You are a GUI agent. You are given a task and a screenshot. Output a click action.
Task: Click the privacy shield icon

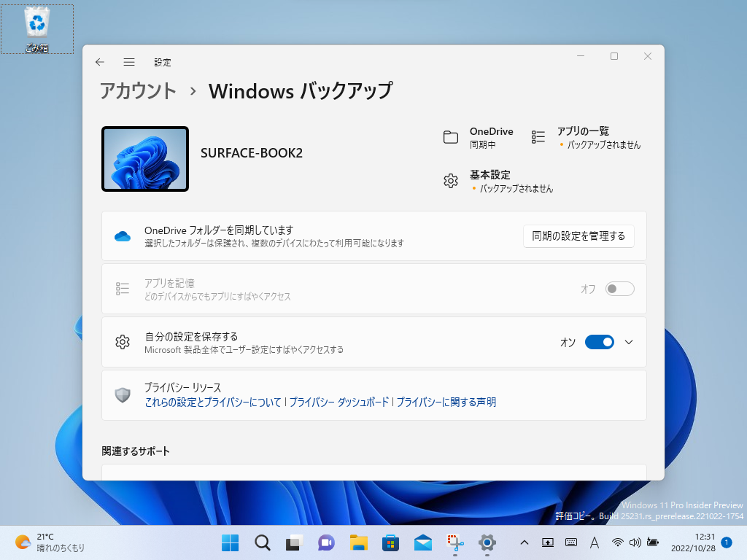point(123,396)
